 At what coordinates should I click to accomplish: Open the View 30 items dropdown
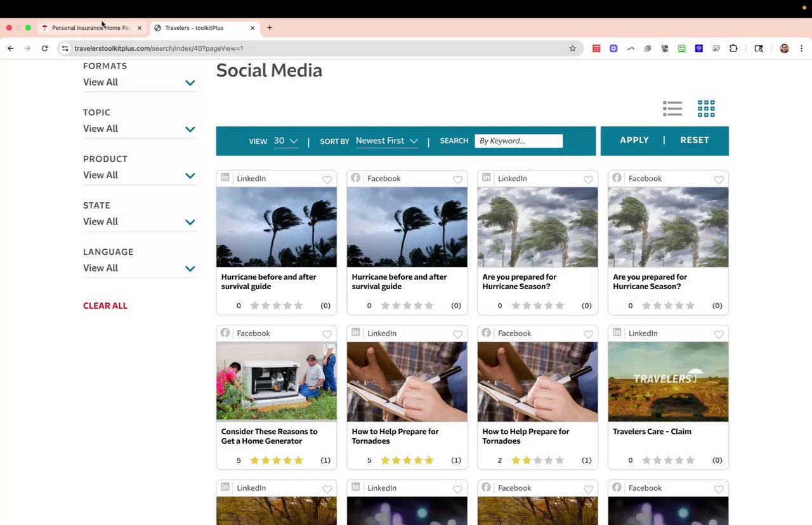point(285,141)
